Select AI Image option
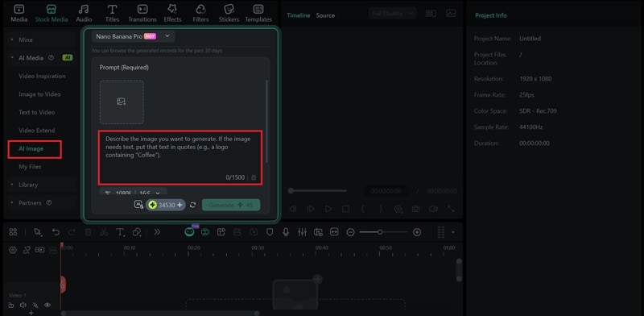This screenshot has height=316, width=644. pos(31,148)
